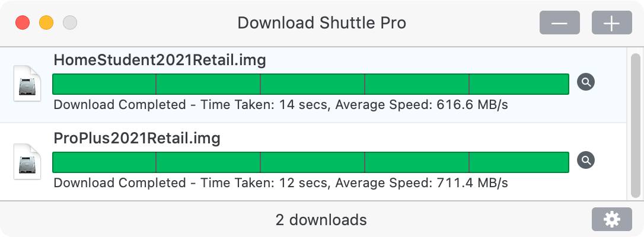
Task: Select the ProPlus2021Retail.img file name
Action: 137,139
